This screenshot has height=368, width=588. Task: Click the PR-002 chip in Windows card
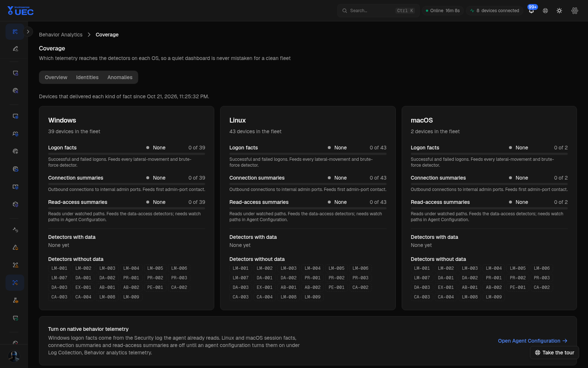(x=155, y=278)
